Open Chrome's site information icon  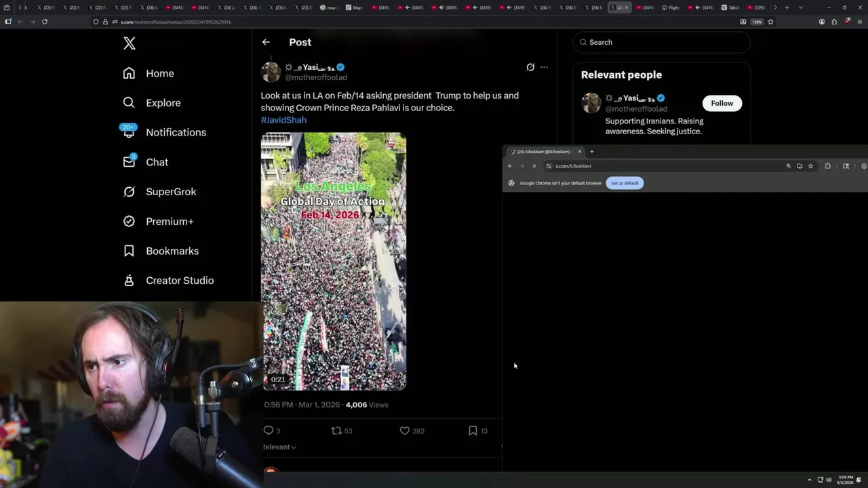coord(549,166)
